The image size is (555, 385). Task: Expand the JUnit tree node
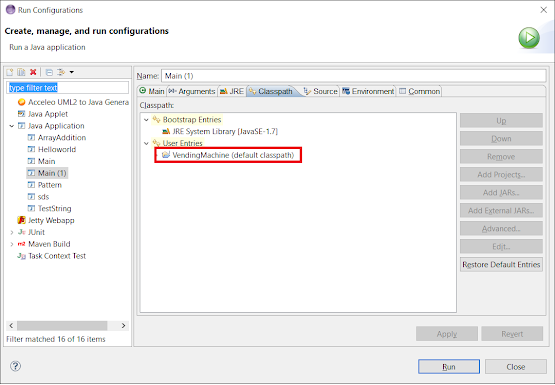pos(12,232)
